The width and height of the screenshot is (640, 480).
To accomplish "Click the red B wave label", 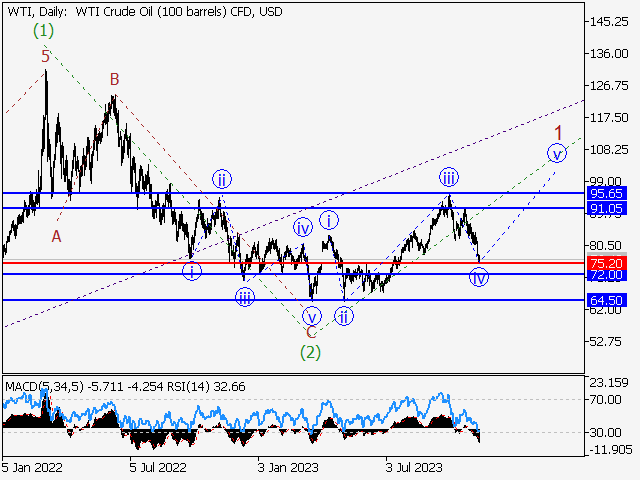I will coord(114,79).
